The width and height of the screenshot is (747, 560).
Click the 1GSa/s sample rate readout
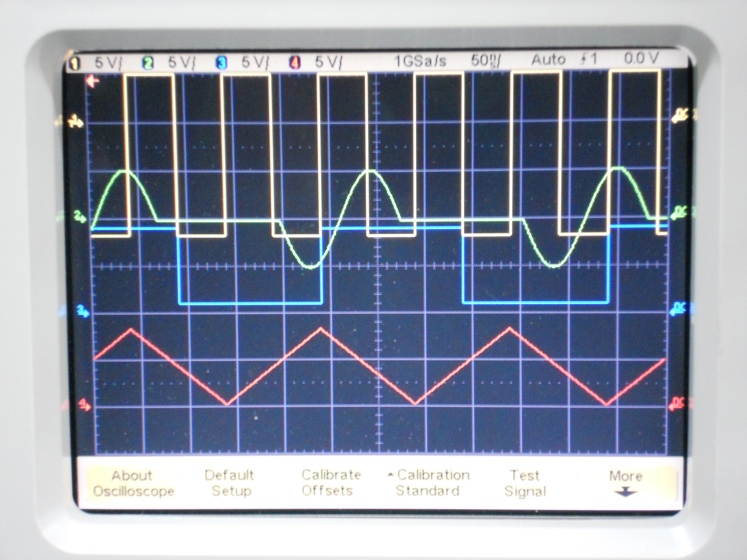pos(420,61)
